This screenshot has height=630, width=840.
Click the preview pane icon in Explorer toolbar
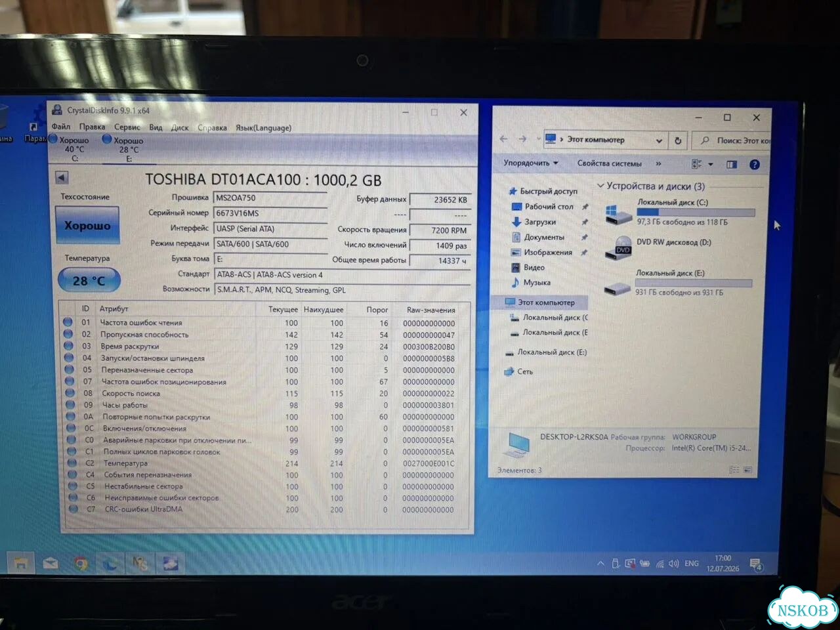tap(732, 164)
